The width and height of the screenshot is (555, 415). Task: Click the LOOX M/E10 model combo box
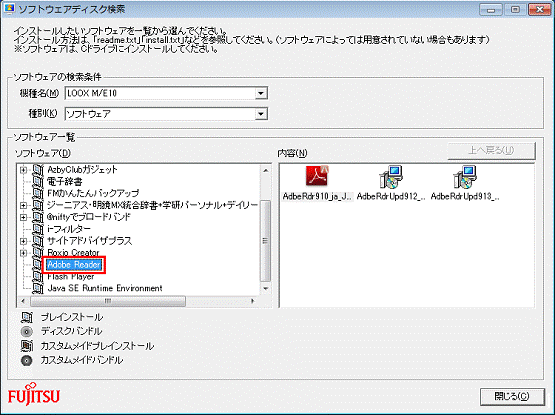click(166, 93)
